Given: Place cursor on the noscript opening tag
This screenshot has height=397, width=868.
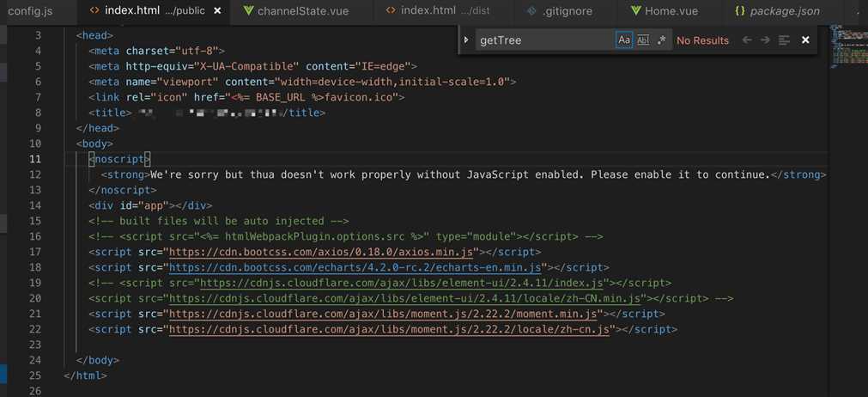Looking at the screenshot, I should tap(119, 159).
